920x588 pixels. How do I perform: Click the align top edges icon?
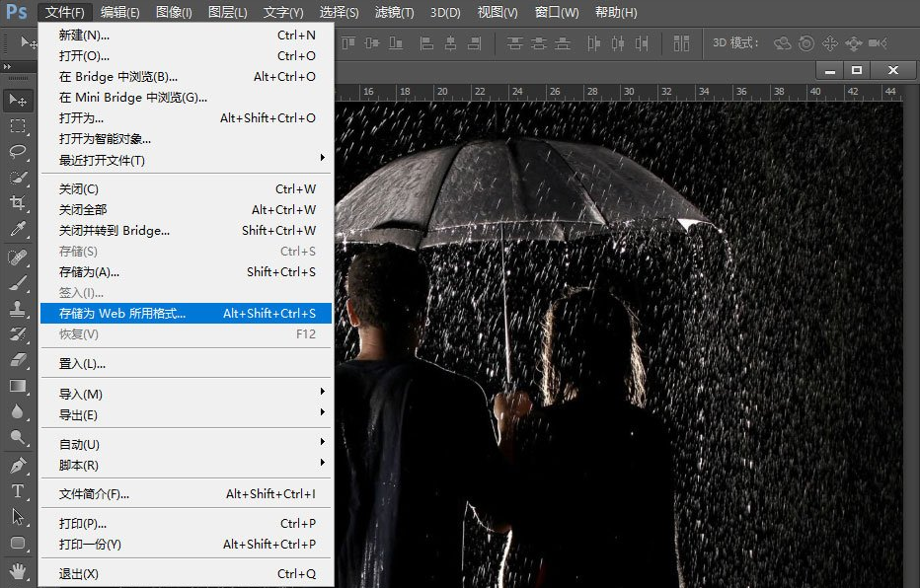pyautogui.click(x=348, y=43)
